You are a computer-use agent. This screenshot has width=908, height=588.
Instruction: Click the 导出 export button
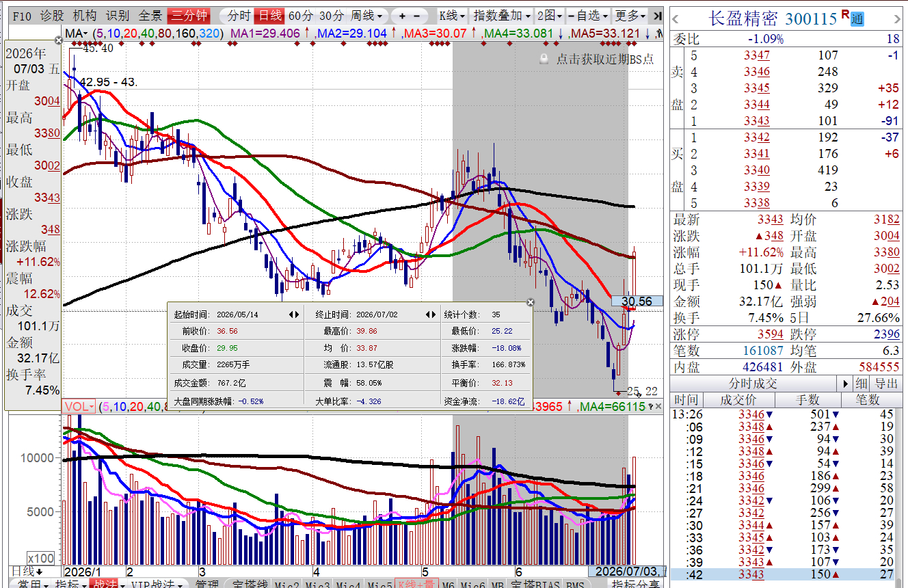tap(886, 384)
